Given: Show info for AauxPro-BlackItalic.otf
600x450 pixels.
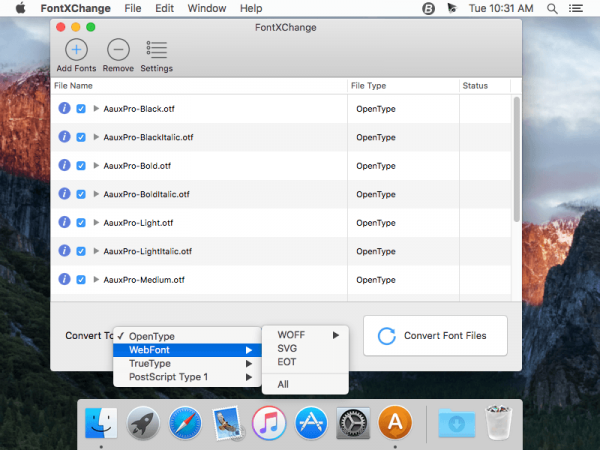Looking at the screenshot, I should point(64,137).
